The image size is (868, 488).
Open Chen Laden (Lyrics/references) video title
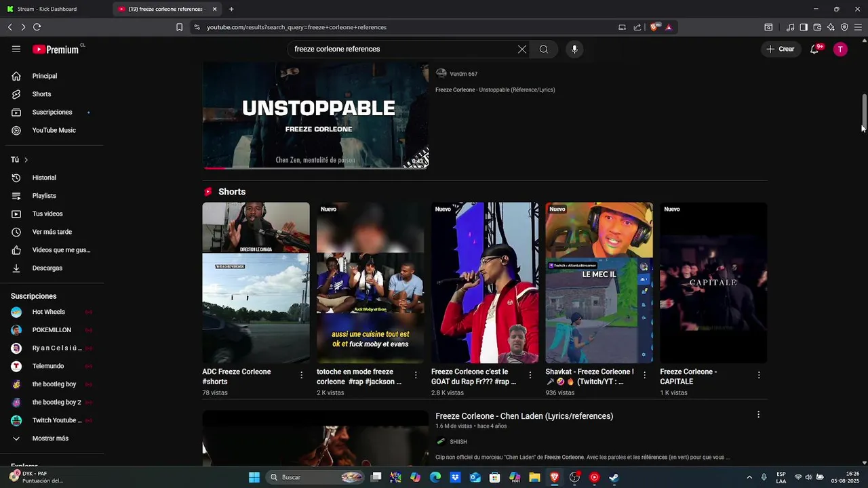524,416
